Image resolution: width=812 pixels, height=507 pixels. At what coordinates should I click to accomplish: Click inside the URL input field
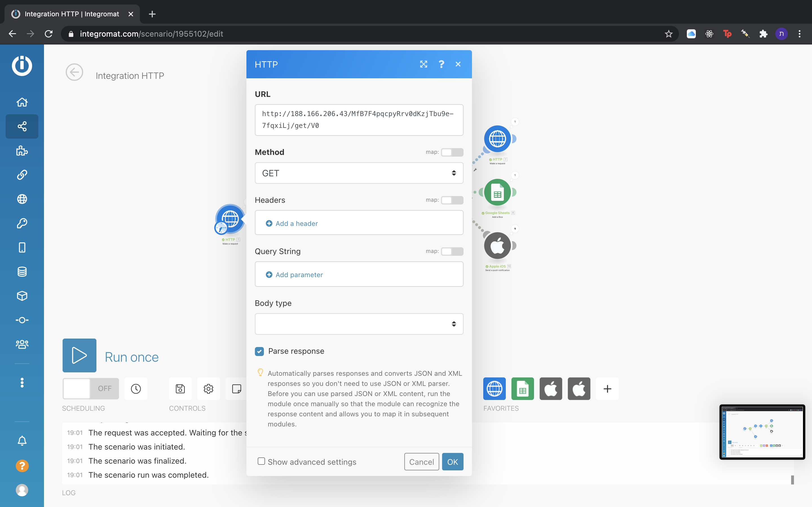coord(359,120)
